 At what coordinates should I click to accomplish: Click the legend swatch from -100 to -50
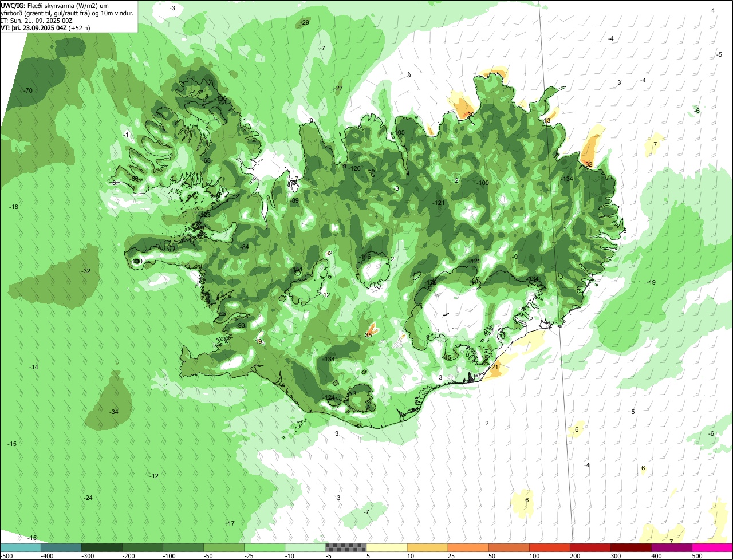183,547
